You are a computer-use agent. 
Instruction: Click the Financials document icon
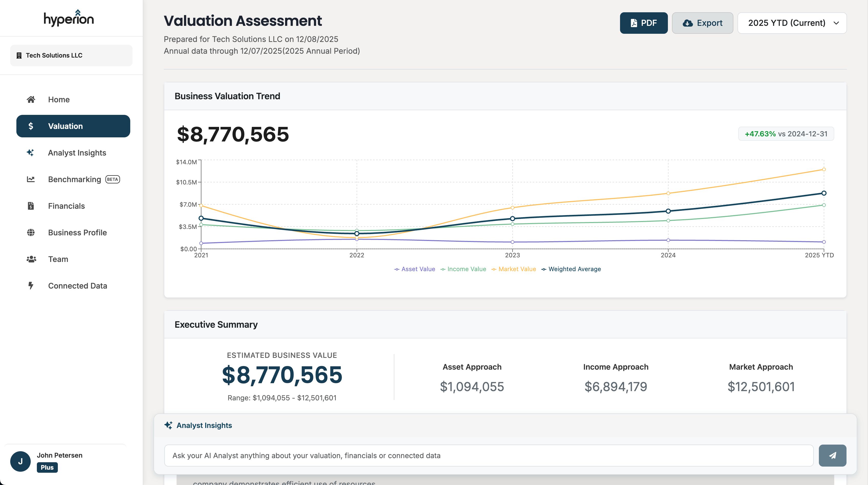point(31,206)
